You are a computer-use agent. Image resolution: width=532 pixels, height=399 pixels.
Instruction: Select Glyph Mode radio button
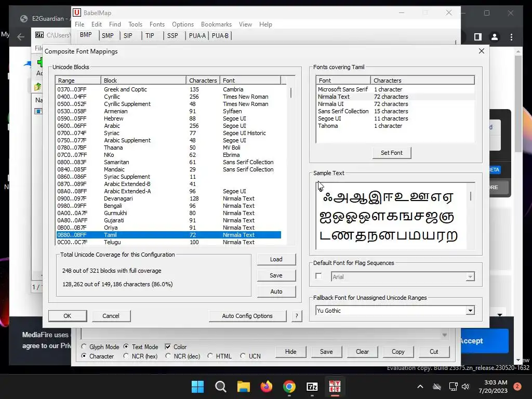[x=84, y=347]
